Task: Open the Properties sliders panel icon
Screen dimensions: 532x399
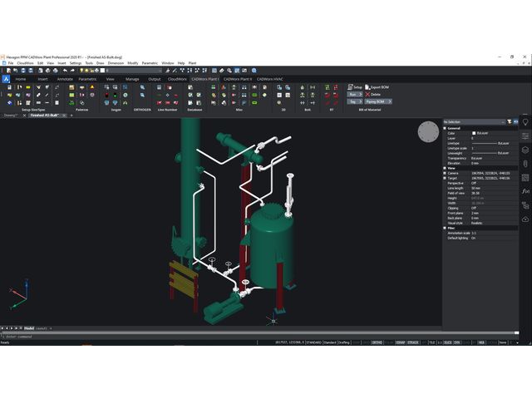Action: click(525, 135)
